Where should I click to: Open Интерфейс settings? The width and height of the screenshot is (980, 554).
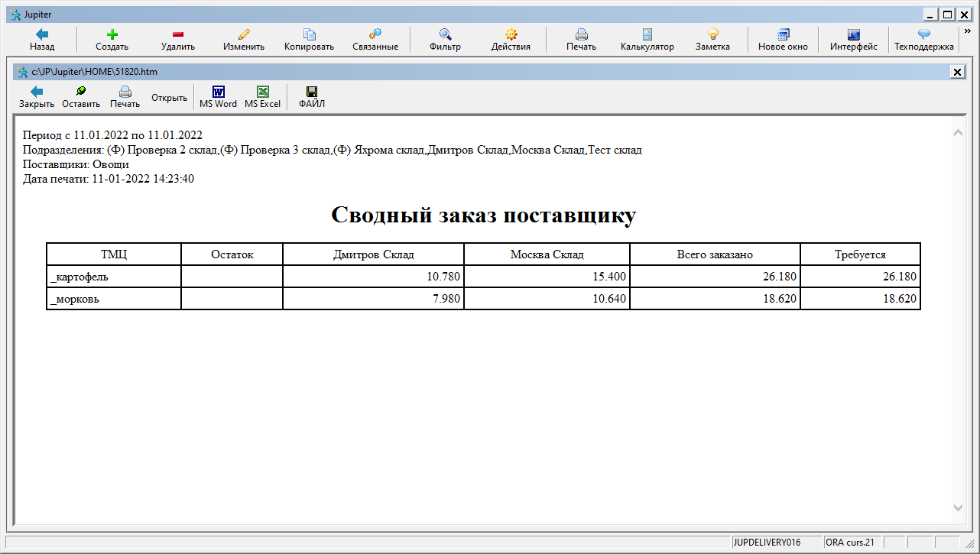854,40
